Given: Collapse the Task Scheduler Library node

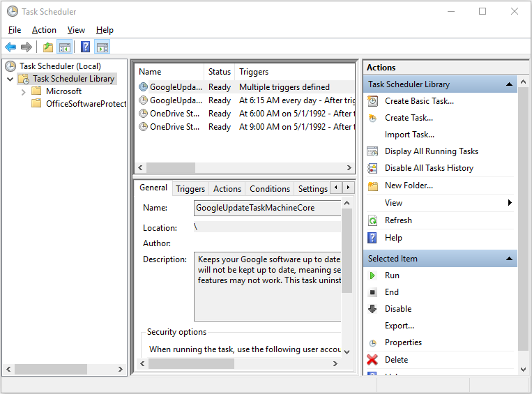Looking at the screenshot, I should (10, 79).
